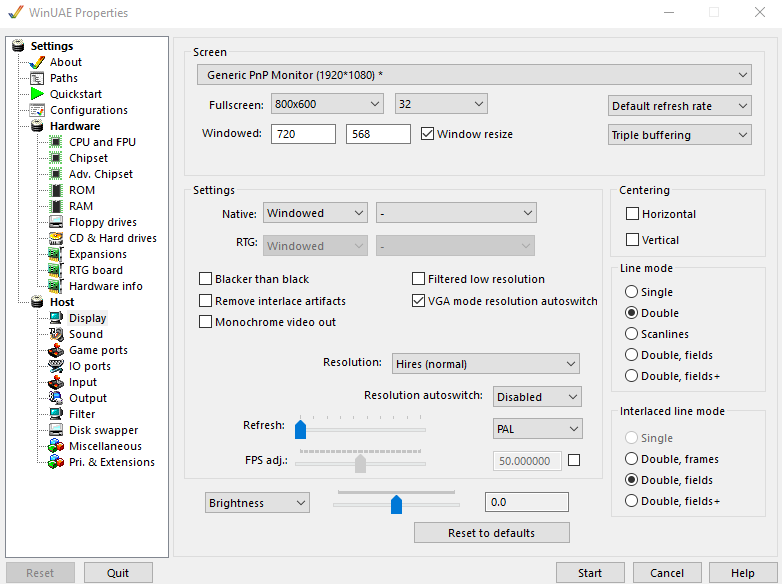Enable Filtered low resolution

(x=418, y=278)
